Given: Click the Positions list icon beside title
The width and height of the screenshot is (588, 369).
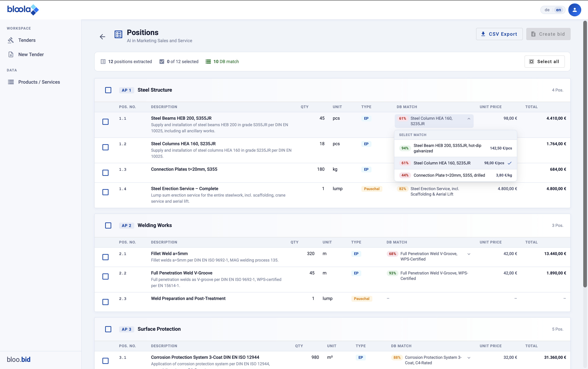Looking at the screenshot, I should click(x=118, y=34).
